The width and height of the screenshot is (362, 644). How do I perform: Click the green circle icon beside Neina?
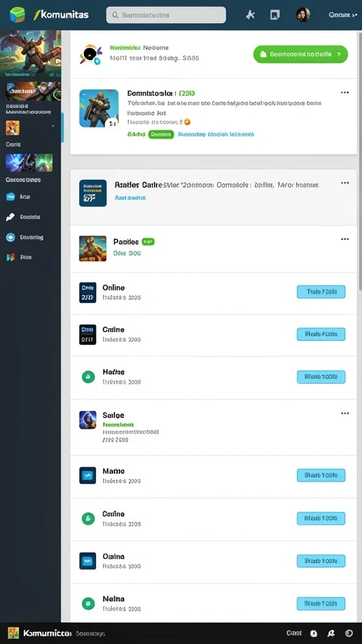(88, 603)
